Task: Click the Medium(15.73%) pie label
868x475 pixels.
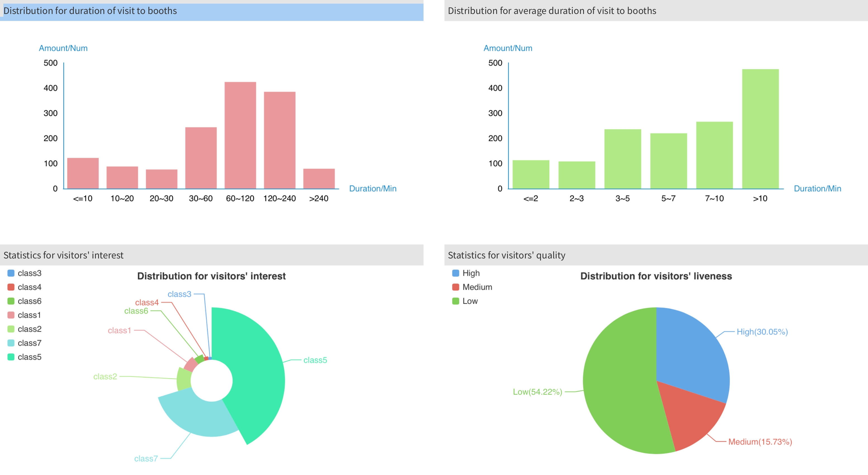Action: tap(760, 442)
